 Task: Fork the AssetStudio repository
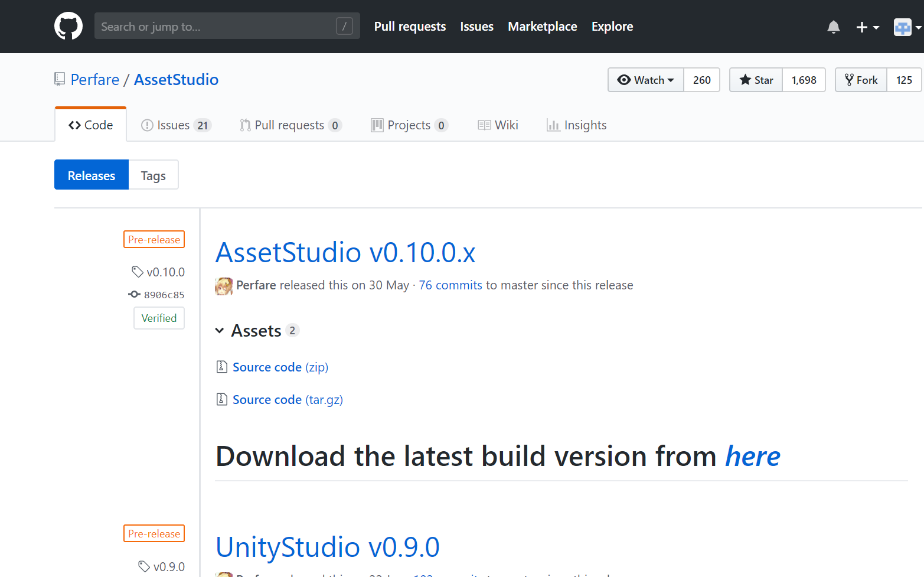(861, 80)
